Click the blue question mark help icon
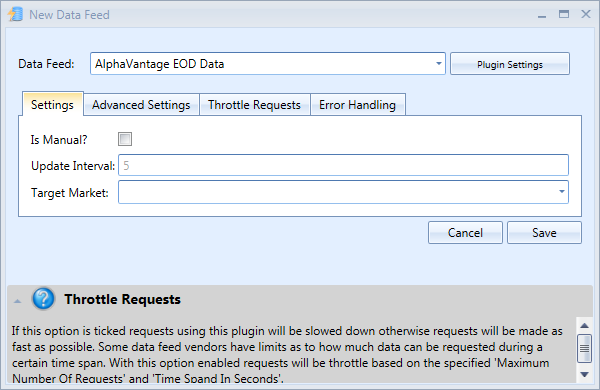 coord(44,299)
